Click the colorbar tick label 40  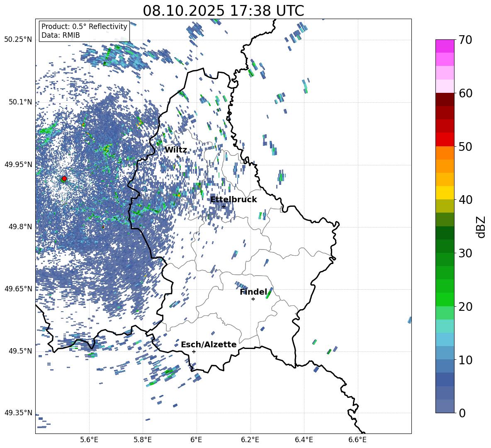[x=465, y=200]
